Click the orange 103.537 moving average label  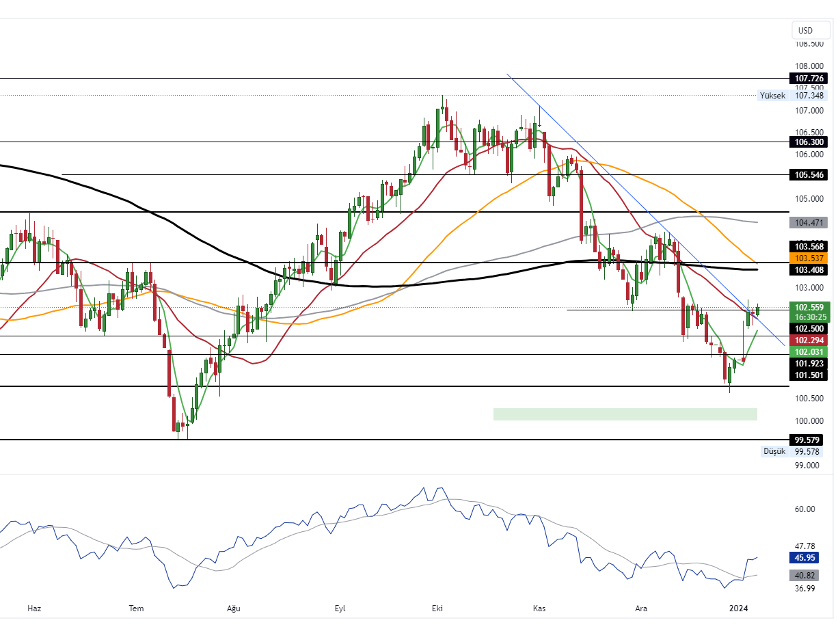tap(809, 258)
